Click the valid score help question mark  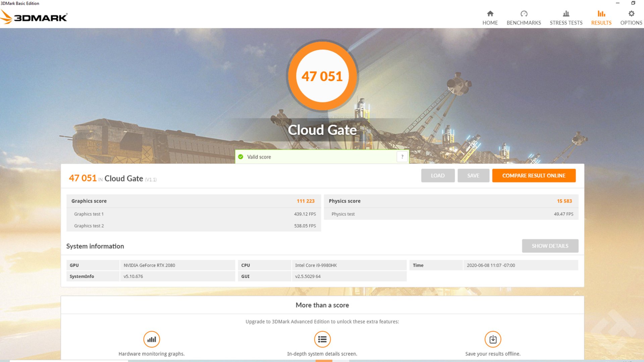[402, 157]
